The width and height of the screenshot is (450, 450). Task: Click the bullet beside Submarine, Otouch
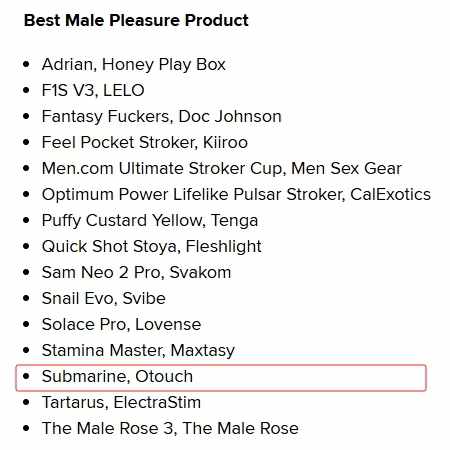(26, 376)
